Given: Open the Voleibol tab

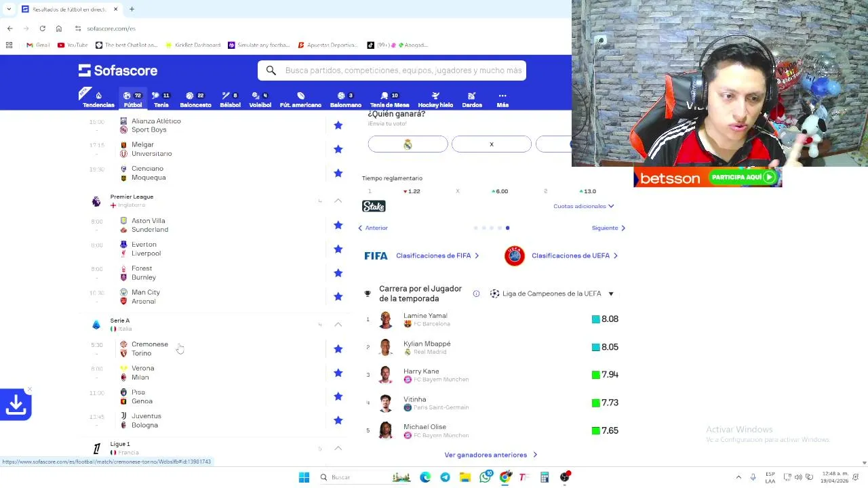Looking at the screenshot, I should [x=260, y=100].
